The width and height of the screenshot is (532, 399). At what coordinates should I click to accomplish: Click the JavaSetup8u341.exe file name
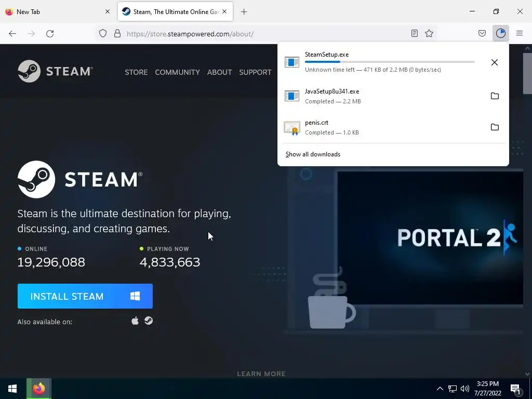click(332, 91)
